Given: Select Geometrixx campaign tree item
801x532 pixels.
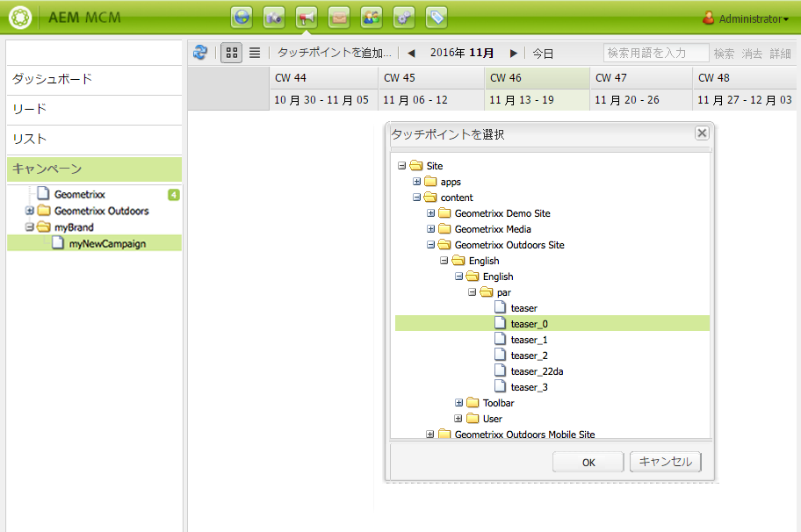Looking at the screenshot, I should coord(80,195).
